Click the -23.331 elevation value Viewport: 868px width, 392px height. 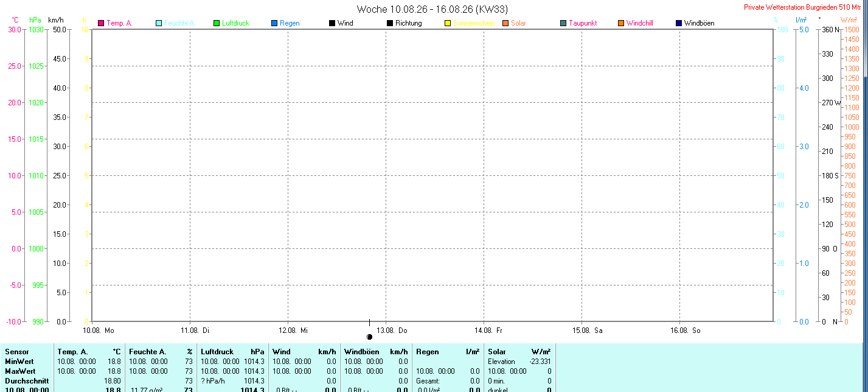pos(540,362)
